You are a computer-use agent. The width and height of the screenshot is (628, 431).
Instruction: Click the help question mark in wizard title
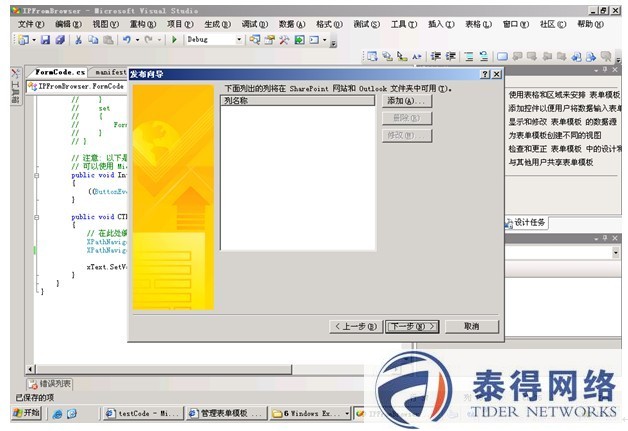click(485, 74)
